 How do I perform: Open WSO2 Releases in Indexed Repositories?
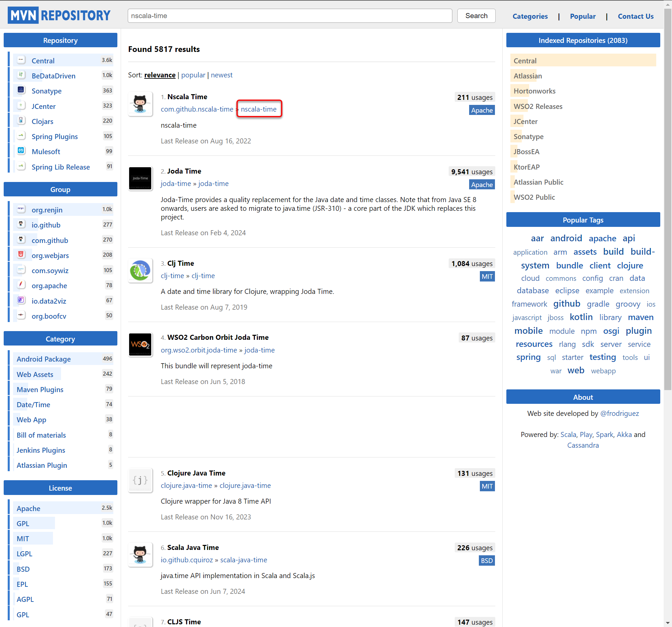(x=538, y=106)
